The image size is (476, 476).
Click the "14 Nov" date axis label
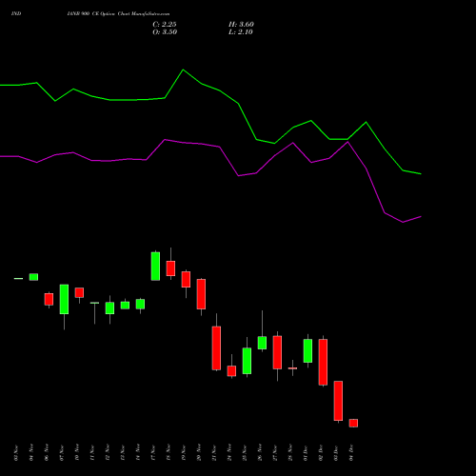pyautogui.click(x=138, y=453)
